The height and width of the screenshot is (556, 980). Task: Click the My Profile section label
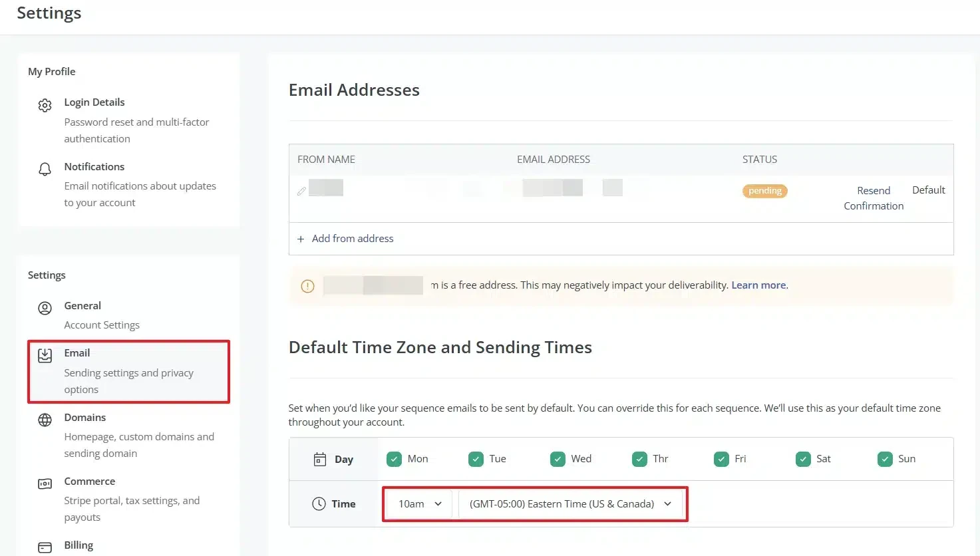[x=51, y=72]
